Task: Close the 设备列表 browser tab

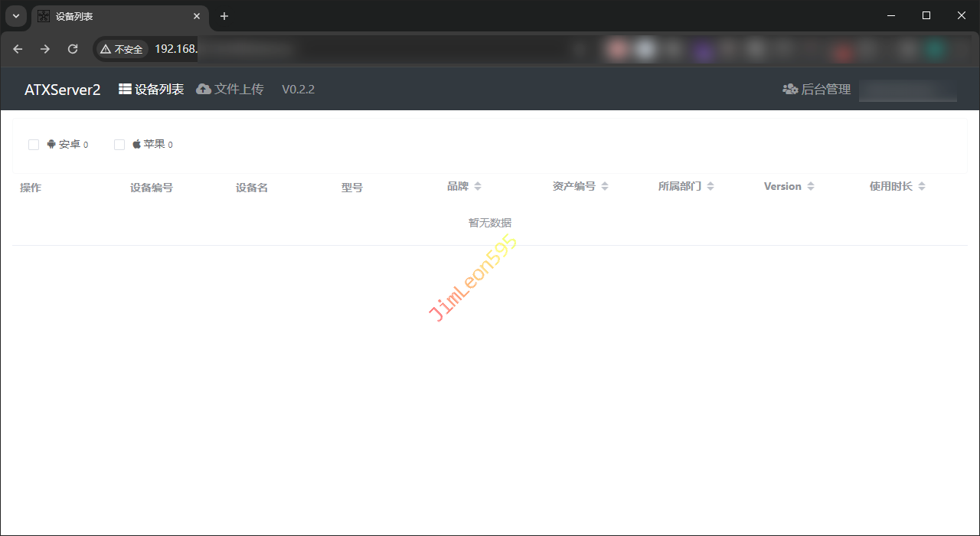Action: (197, 16)
